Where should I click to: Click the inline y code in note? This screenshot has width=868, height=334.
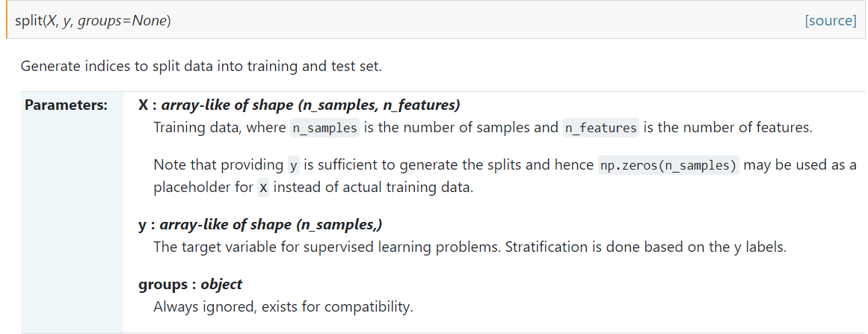coord(293,165)
